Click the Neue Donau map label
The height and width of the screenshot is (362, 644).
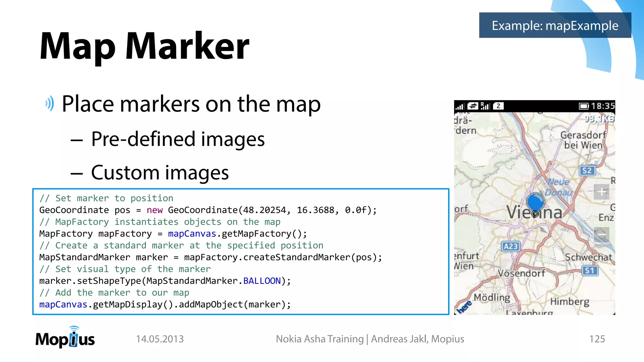558,187
